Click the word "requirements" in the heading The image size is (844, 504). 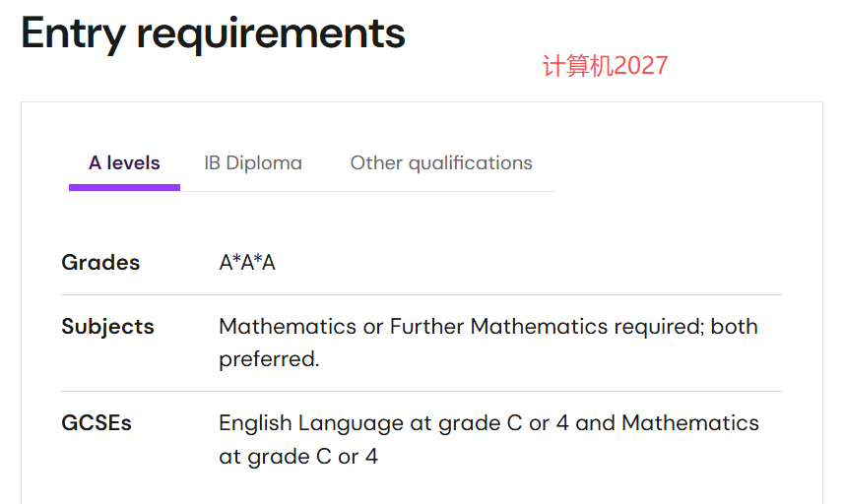(271, 33)
